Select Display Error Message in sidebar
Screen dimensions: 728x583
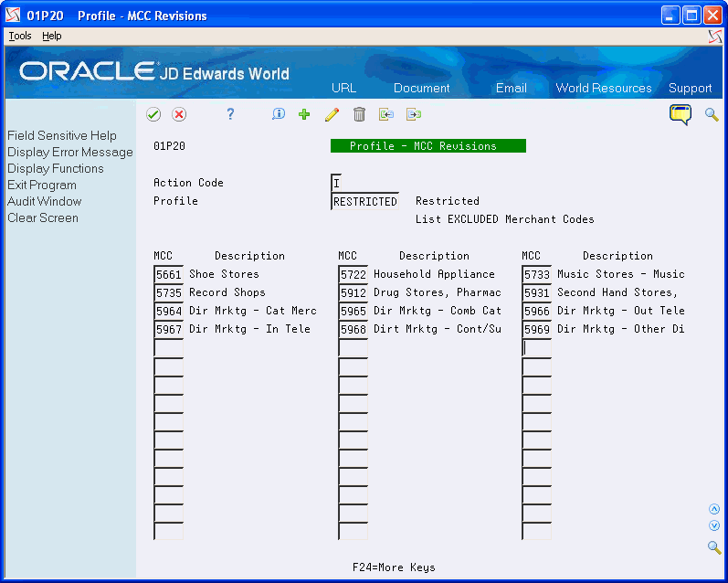70,152
